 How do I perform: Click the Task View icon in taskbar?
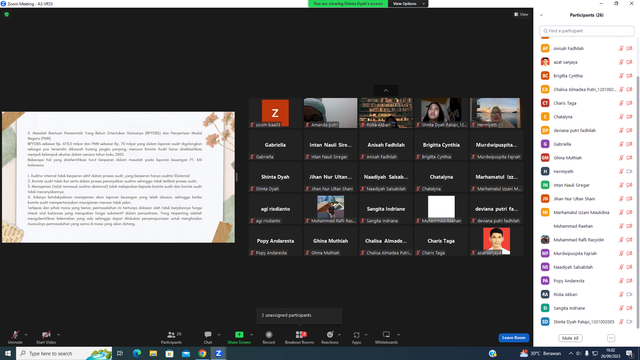[120, 353]
